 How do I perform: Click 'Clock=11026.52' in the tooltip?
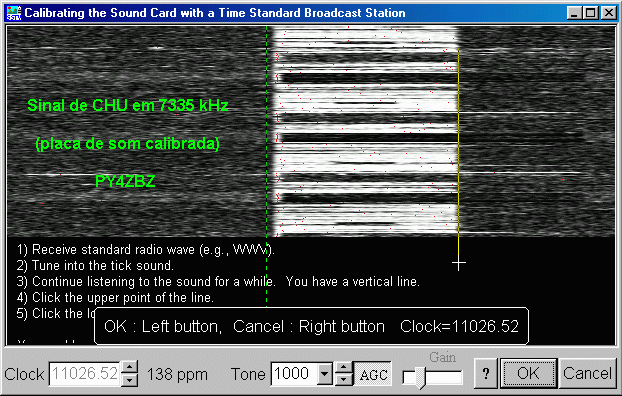click(459, 327)
